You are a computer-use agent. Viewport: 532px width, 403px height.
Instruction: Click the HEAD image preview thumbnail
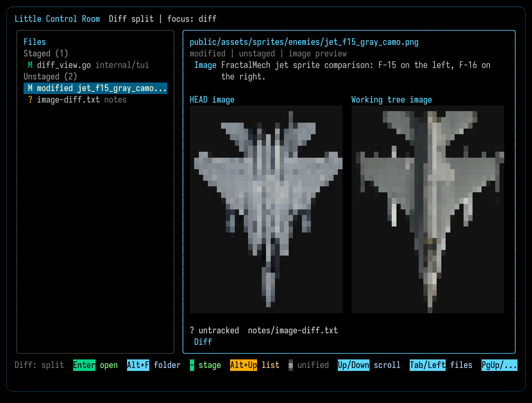pos(266,209)
